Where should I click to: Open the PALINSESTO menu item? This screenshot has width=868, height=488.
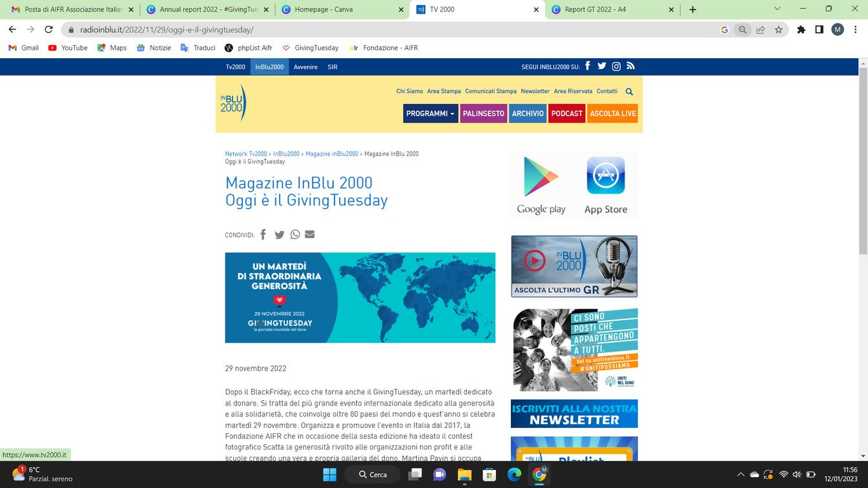click(484, 114)
